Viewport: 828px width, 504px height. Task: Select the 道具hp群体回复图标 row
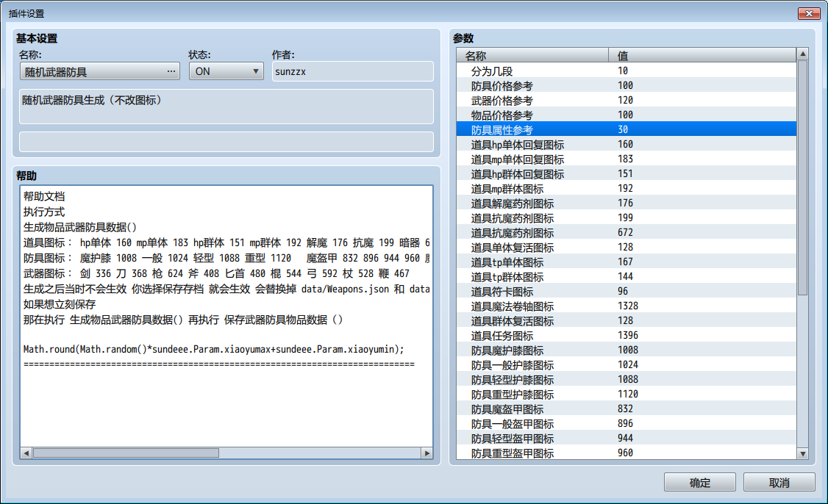[627, 173]
